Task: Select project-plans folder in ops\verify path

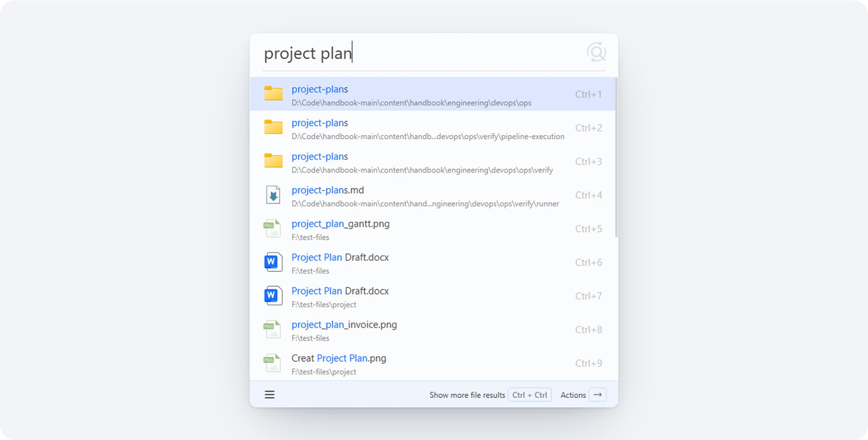Action: click(x=433, y=161)
